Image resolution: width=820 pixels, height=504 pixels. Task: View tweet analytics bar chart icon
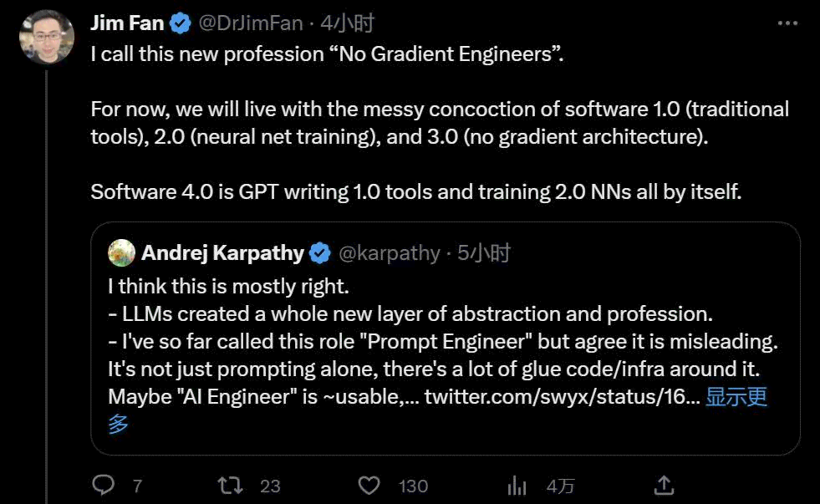517,485
